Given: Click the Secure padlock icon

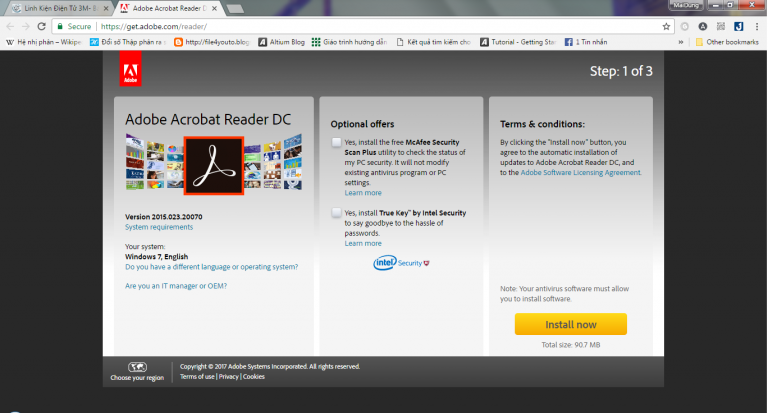Looking at the screenshot, I should tap(60, 26).
